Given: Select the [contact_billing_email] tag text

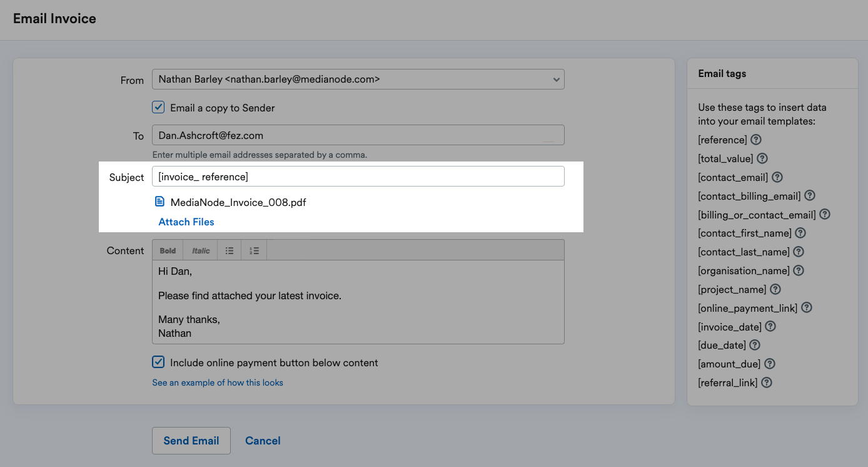Looking at the screenshot, I should [749, 197].
